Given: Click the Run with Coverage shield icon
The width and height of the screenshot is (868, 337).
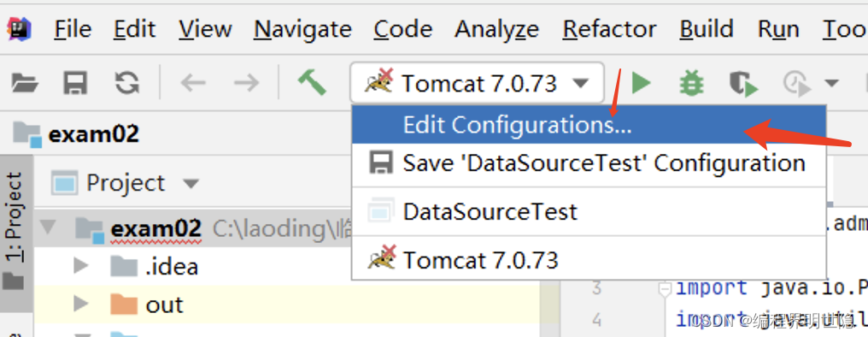Looking at the screenshot, I should point(742,84).
